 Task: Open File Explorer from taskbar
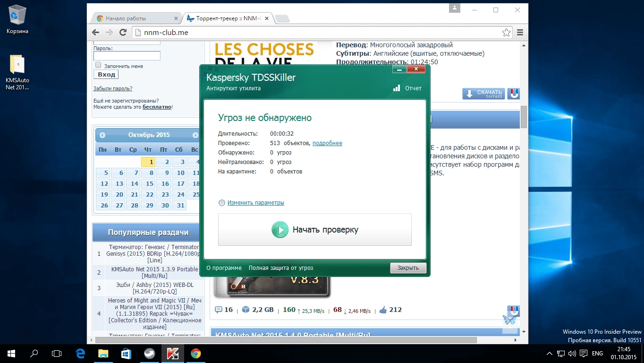103,353
